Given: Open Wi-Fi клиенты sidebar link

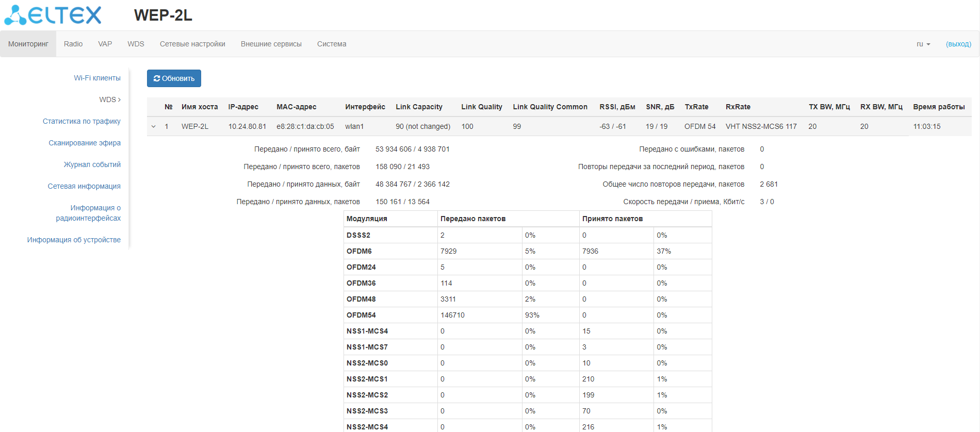Looking at the screenshot, I should 97,78.
